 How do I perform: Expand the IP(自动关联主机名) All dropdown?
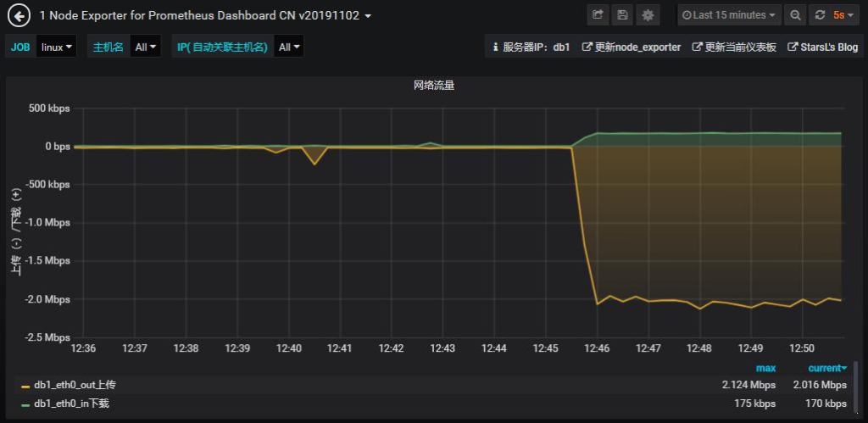[289, 47]
